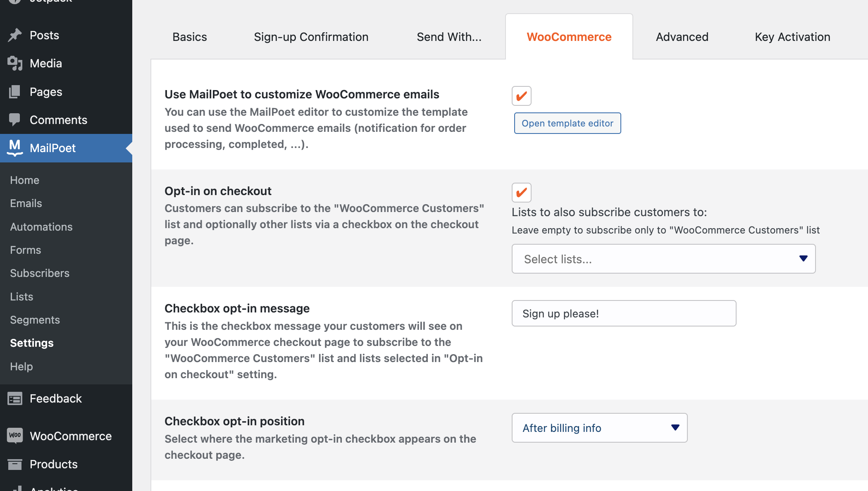Disable the Opt-in on checkout checkbox
The image size is (868, 491).
521,192
